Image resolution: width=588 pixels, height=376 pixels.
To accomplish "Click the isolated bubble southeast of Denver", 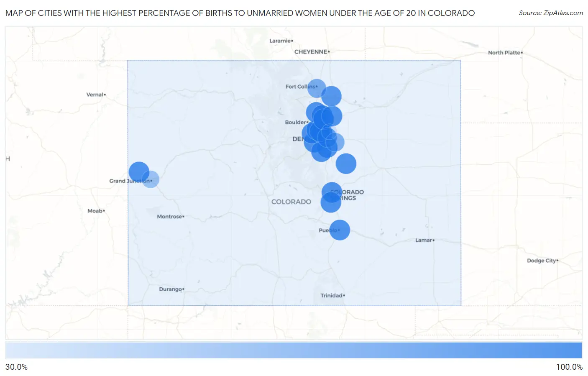I will click(346, 164).
